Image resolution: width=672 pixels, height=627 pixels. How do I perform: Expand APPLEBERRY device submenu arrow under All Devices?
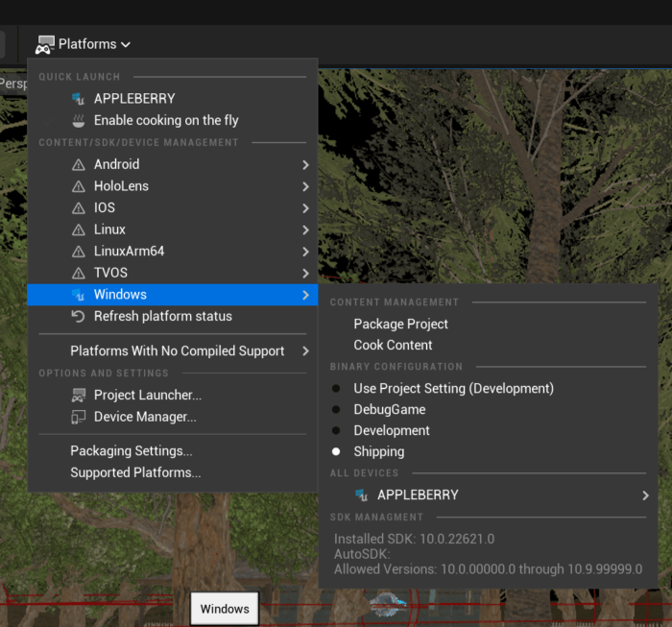point(645,495)
